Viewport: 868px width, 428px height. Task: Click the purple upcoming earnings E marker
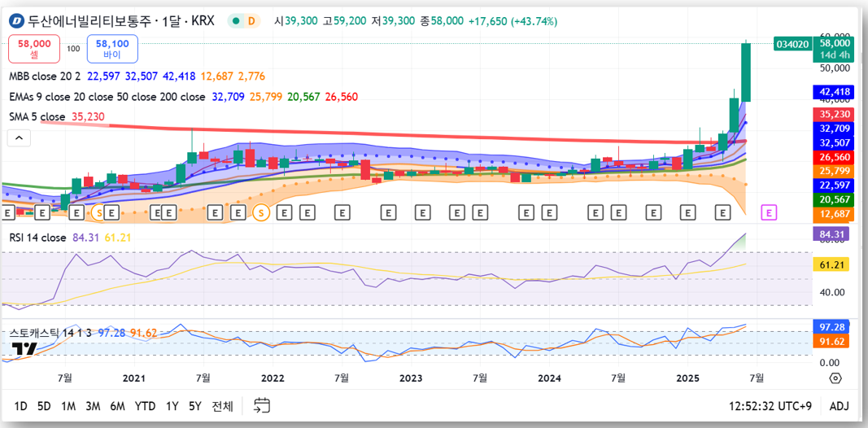coord(769,212)
